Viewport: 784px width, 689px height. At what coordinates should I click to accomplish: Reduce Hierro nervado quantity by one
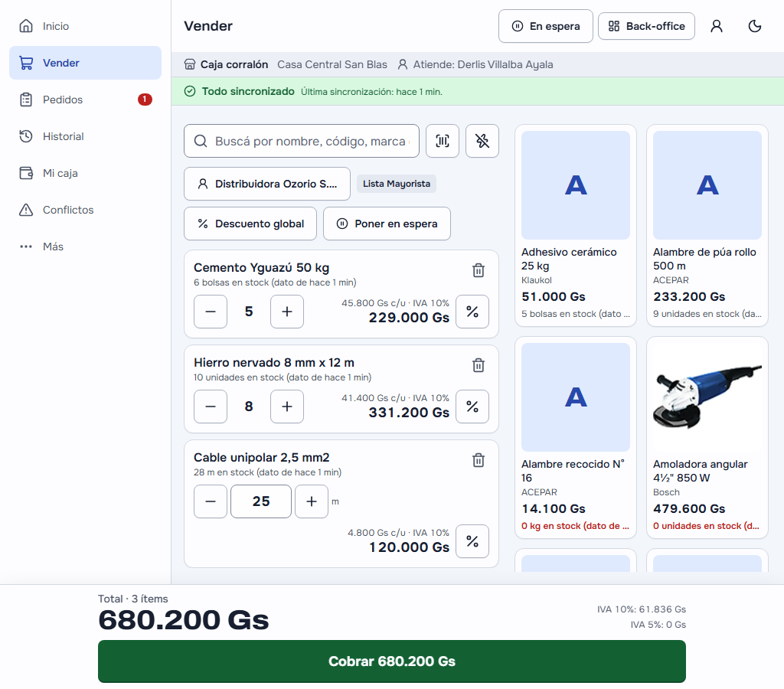211,407
